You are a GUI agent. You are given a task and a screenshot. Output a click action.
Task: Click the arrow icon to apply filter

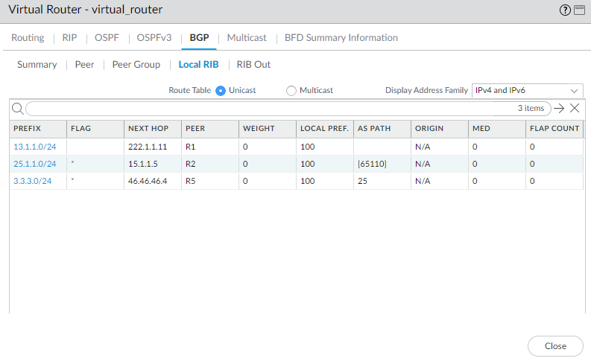(559, 109)
